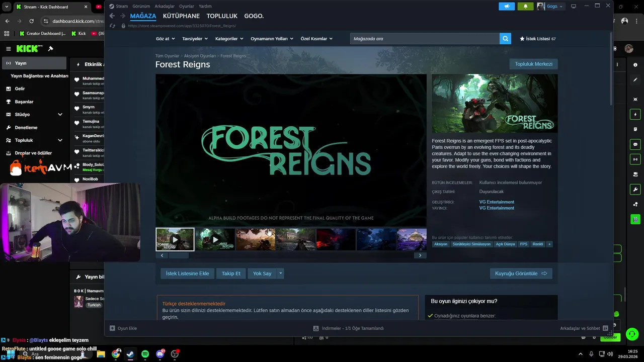The width and height of the screenshot is (644, 362).
Task: Click the green support headset button in Kick
Action: (x=632, y=334)
